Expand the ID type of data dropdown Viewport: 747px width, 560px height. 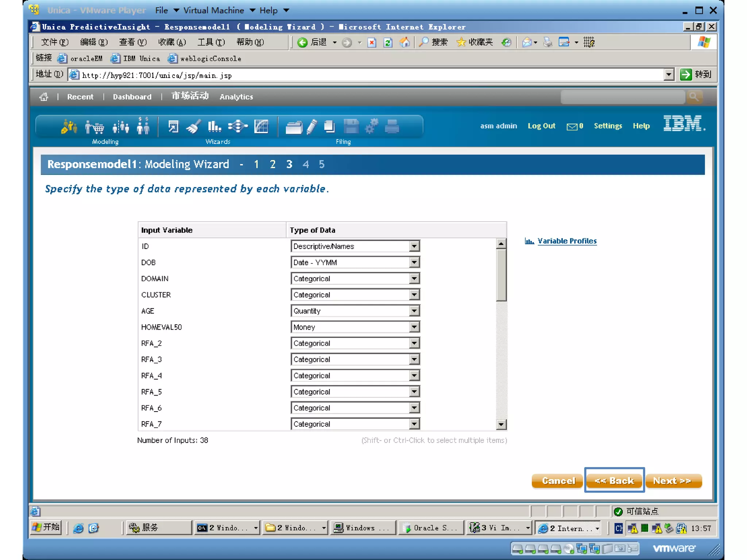click(x=414, y=246)
